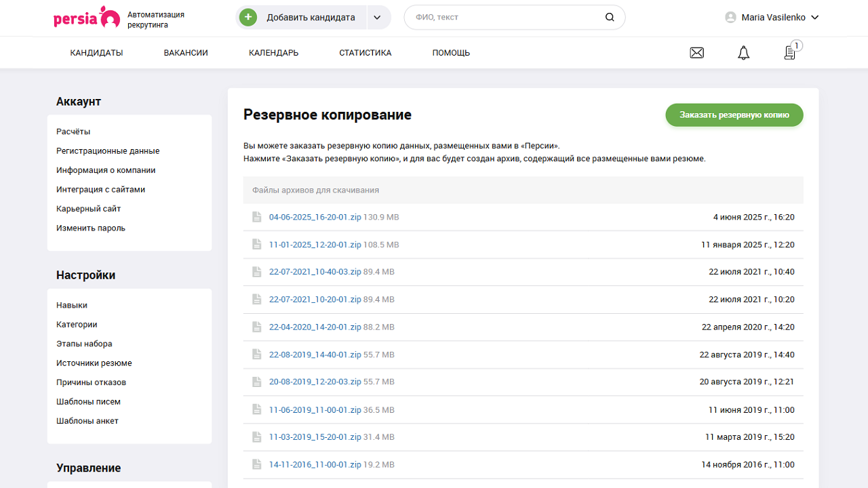Viewport: 868px width, 488px height.
Task: Click the green plus icon for adding candidate
Action: pyautogui.click(x=248, y=17)
